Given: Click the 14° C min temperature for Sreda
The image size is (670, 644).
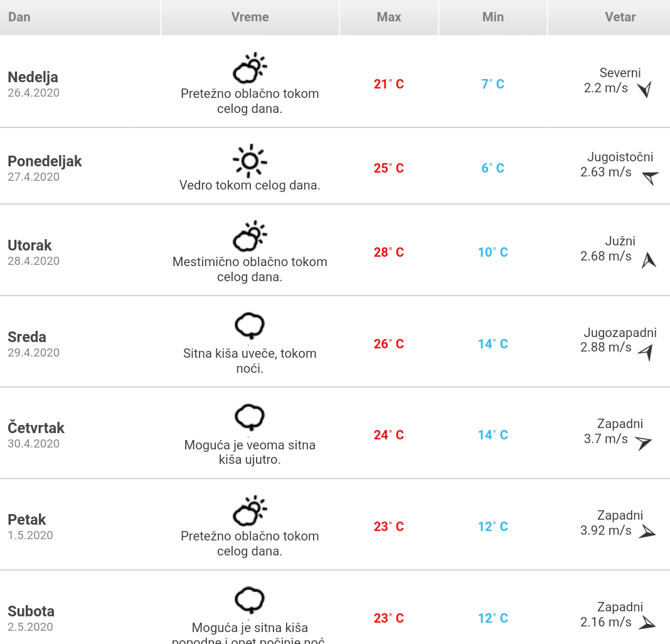Looking at the screenshot, I should (493, 344).
